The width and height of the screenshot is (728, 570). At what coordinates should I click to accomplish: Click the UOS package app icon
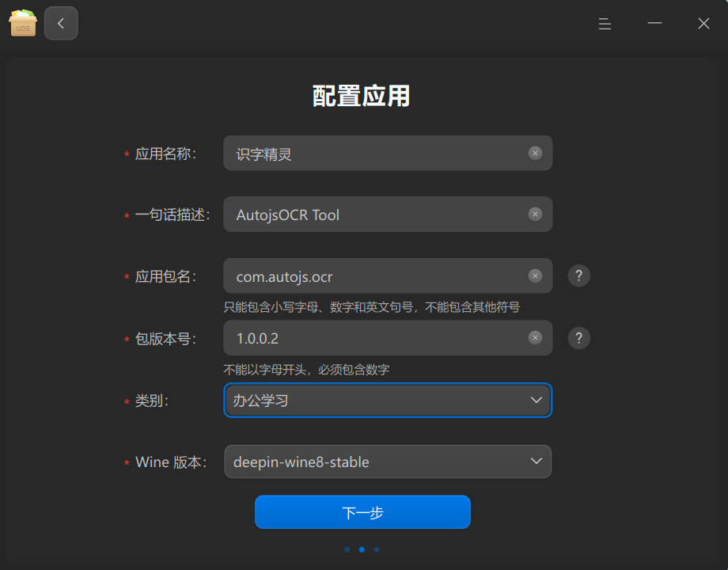(x=23, y=23)
